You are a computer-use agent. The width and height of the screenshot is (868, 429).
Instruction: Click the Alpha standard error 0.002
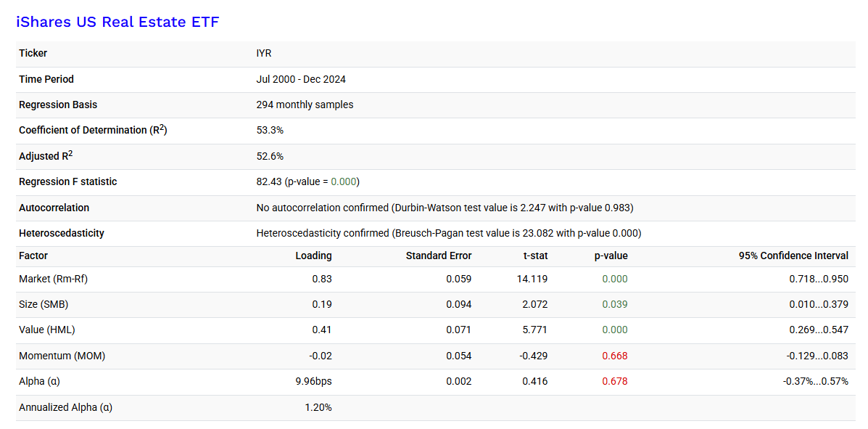(459, 381)
